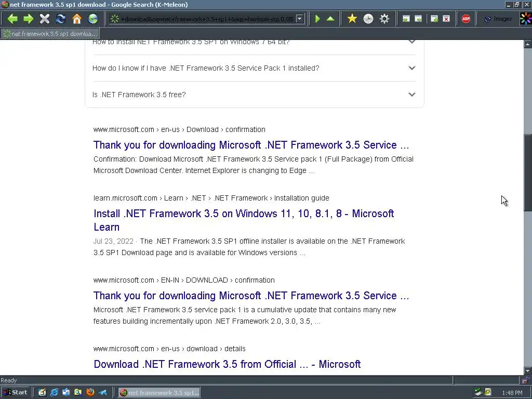The width and height of the screenshot is (532, 399).
Task: Reload the page using refresh icon
Action: click(61, 19)
